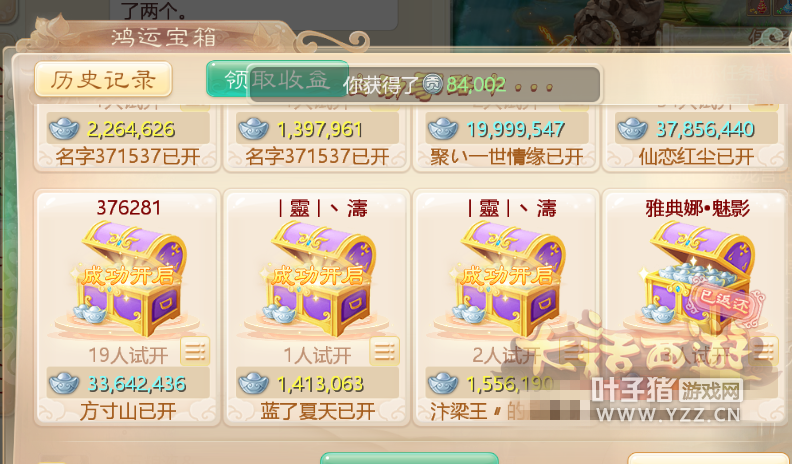Click silver ingot icon next to 1,556,190
The image size is (792, 464).
point(443,384)
